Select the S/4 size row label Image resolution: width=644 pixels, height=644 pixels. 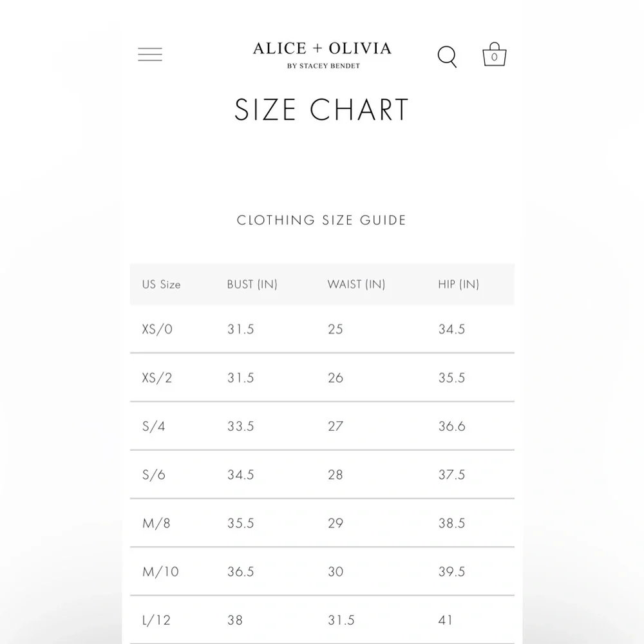[154, 426]
